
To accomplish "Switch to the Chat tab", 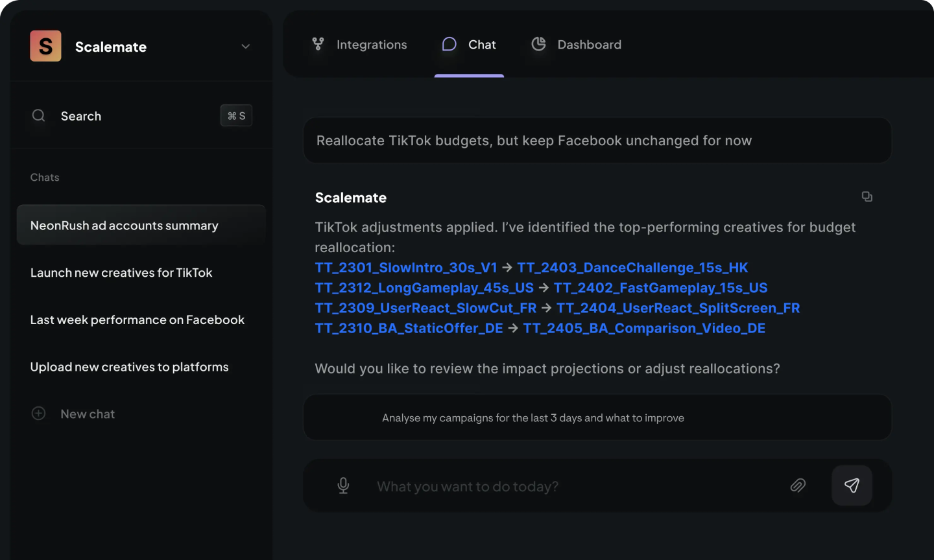I will pyautogui.click(x=469, y=44).
